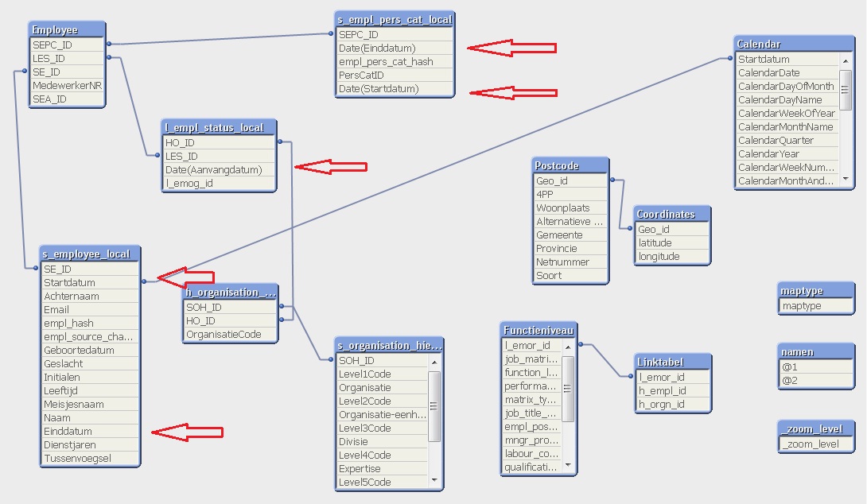Click latitude field
867x504 pixels.
click(x=672, y=242)
